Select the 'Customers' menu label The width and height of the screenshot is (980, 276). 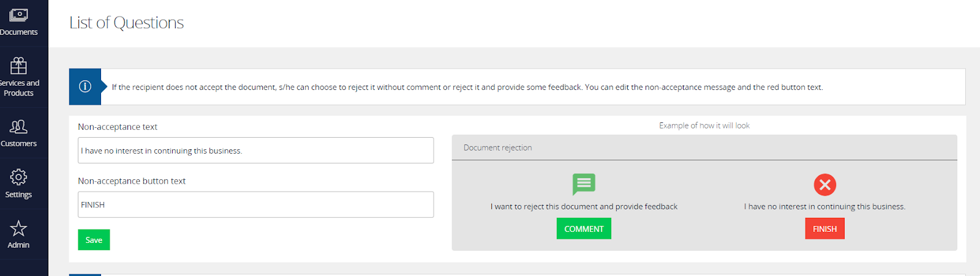(x=18, y=144)
